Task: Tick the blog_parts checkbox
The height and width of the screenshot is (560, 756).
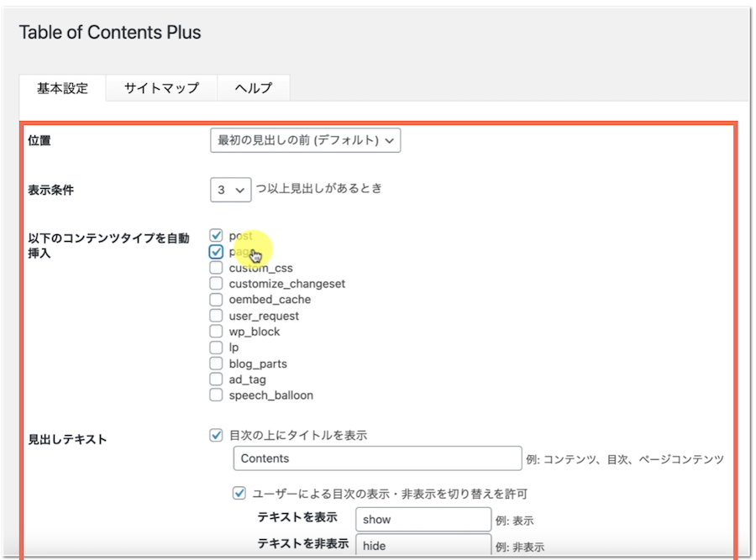Action: 217,364
